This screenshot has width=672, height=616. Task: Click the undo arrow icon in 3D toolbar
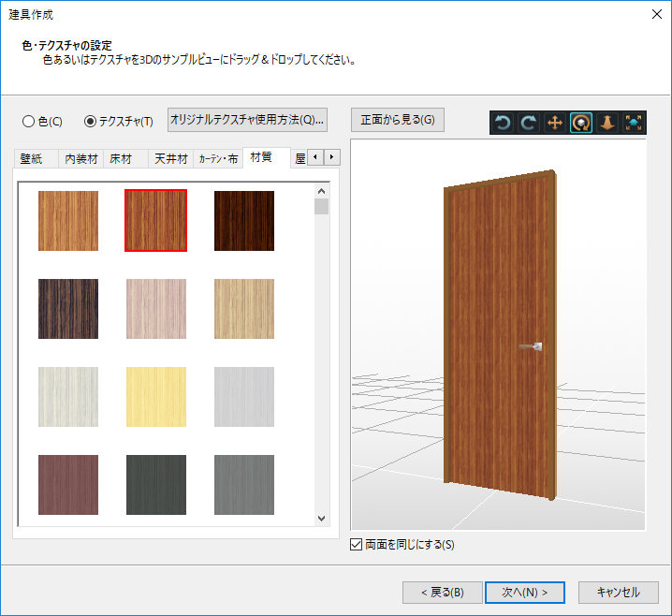tap(503, 123)
